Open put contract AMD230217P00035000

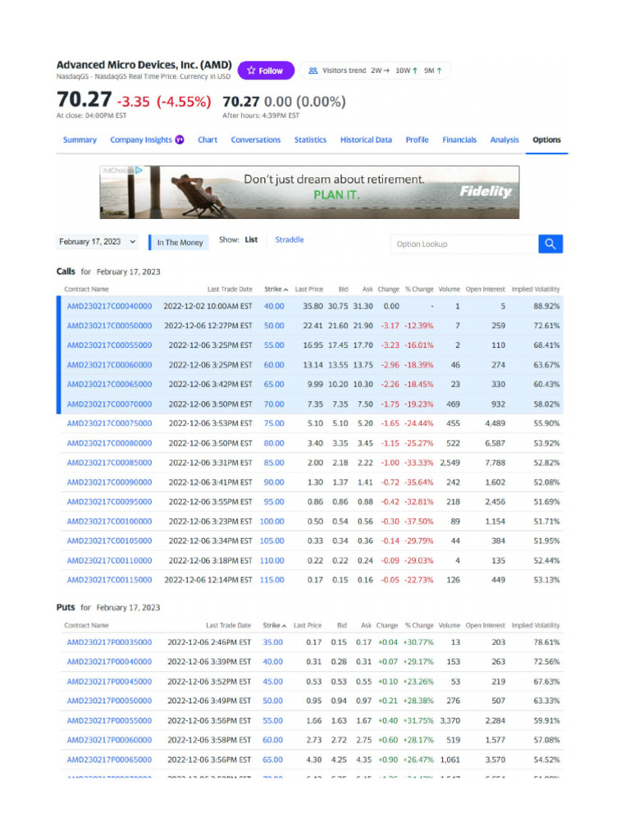coord(109,642)
